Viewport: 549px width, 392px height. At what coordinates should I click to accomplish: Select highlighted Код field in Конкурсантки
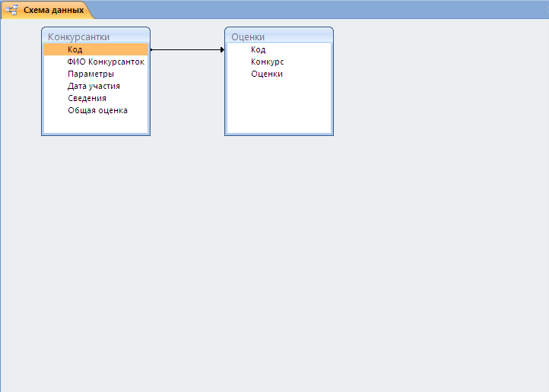pos(96,49)
